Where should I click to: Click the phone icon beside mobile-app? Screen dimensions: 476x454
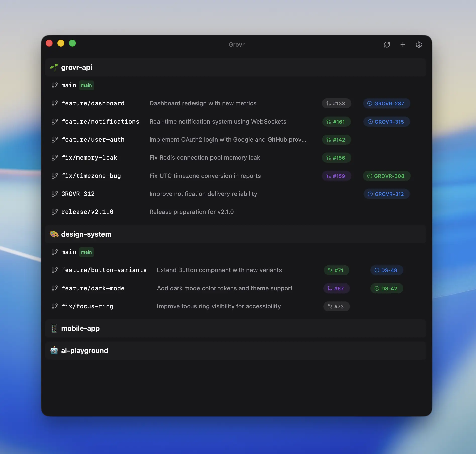tap(54, 328)
